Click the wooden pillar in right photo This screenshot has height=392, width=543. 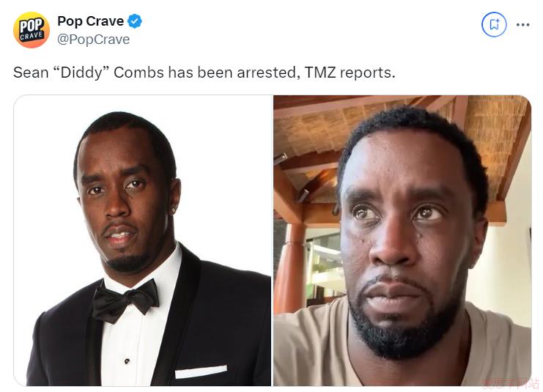[290, 268]
